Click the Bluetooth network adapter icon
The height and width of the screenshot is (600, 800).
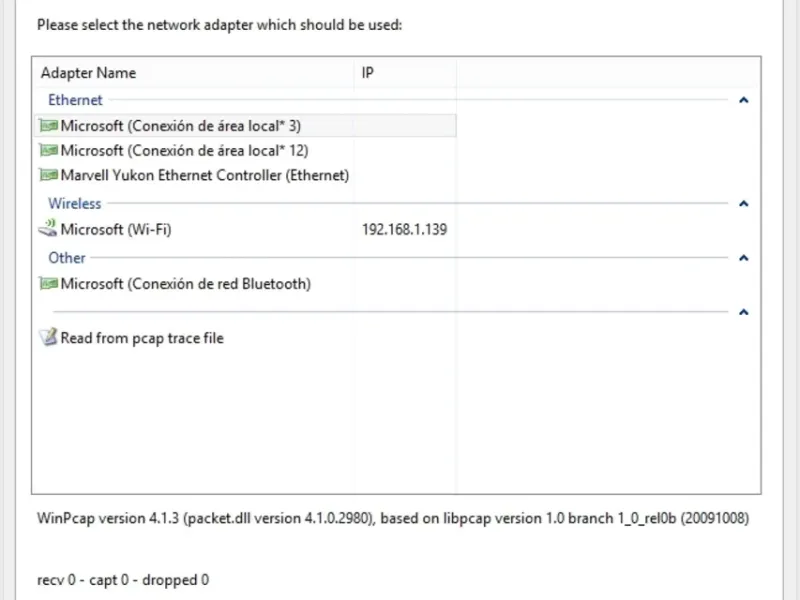(48, 283)
